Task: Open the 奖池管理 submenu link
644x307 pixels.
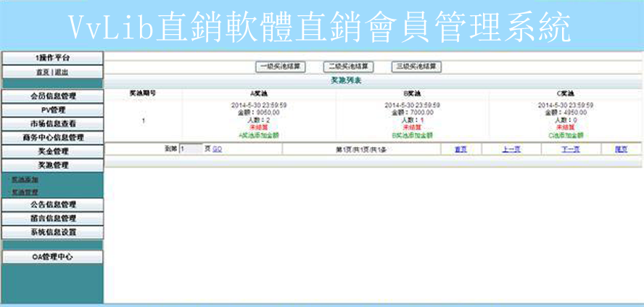Action: [x=25, y=192]
